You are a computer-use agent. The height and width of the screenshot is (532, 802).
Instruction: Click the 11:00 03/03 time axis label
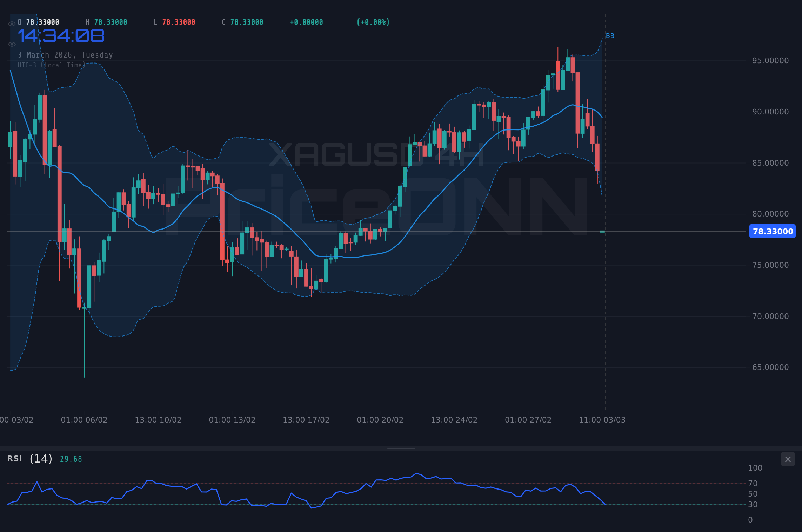(603, 419)
